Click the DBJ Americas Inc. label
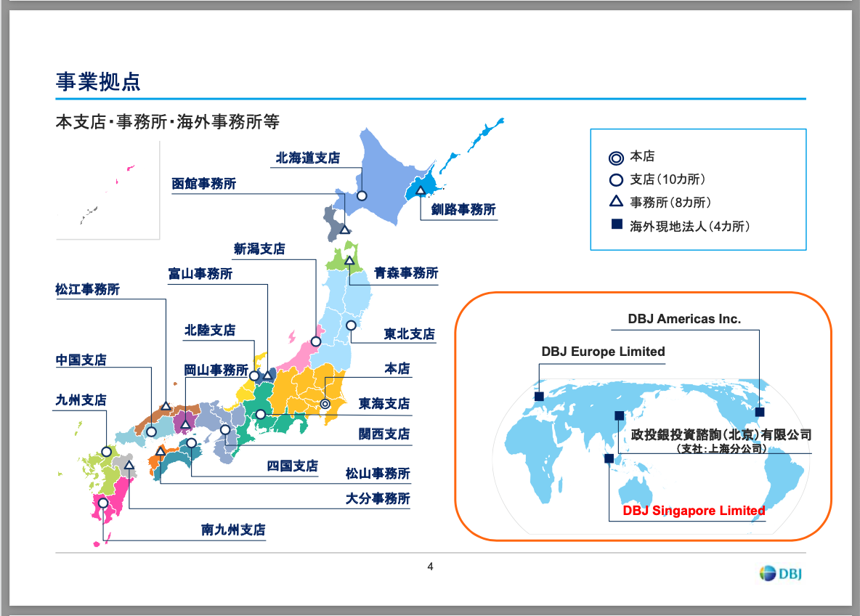The width and height of the screenshot is (860, 616). pos(684,319)
